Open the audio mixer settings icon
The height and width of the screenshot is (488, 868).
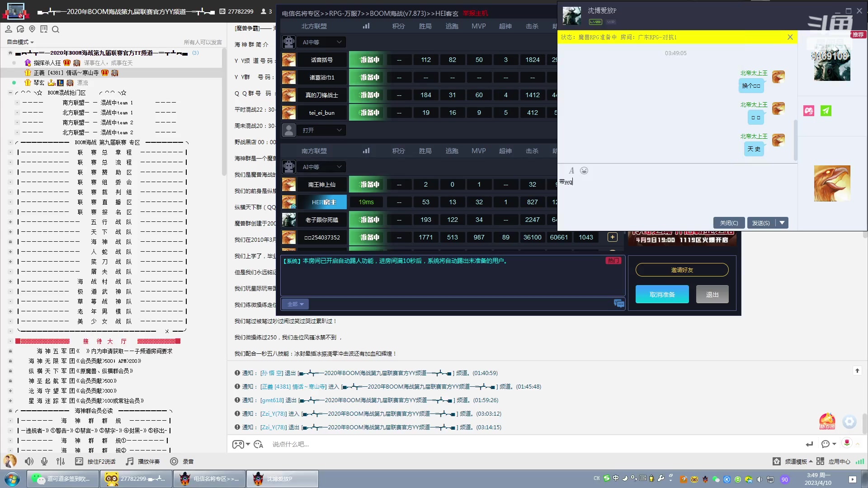point(61,461)
